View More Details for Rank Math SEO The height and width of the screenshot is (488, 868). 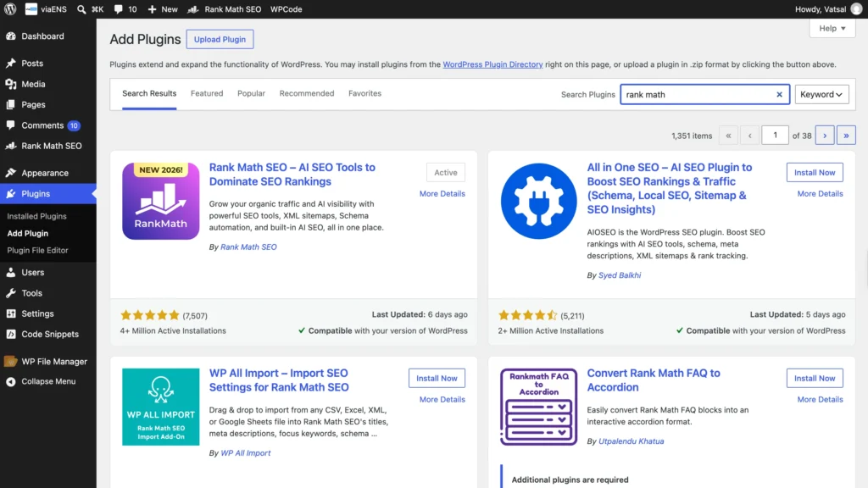tap(442, 194)
